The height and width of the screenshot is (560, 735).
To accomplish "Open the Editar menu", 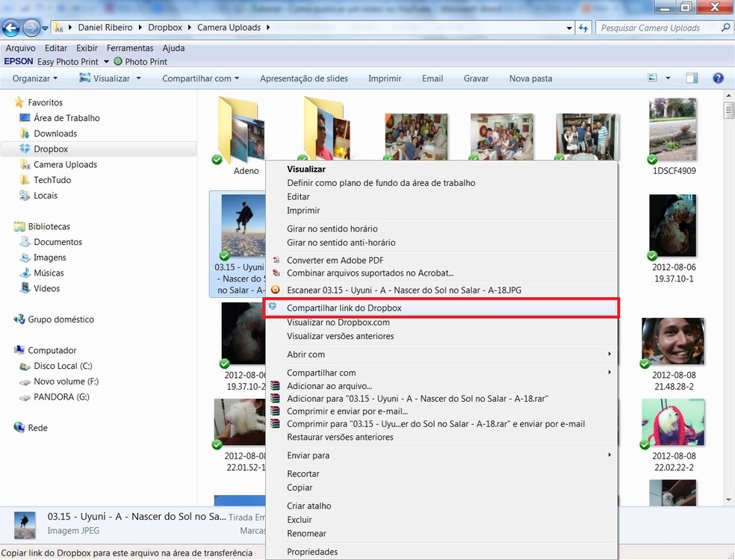I will click(x=56, y=49).
